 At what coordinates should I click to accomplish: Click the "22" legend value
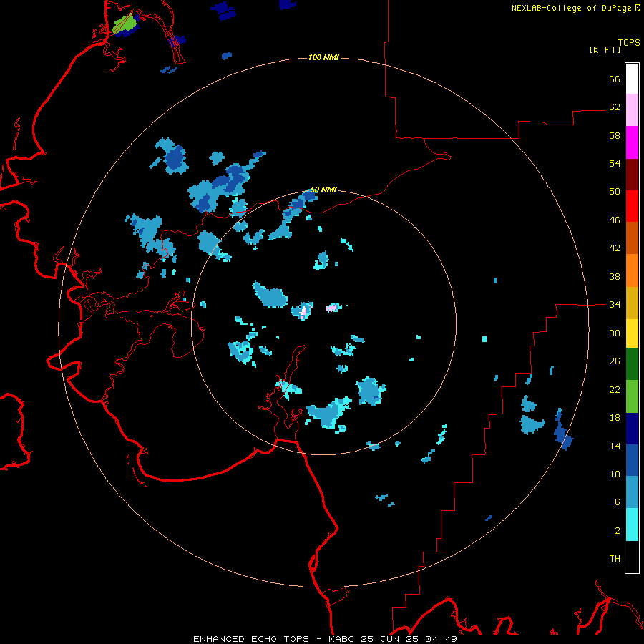615,389
